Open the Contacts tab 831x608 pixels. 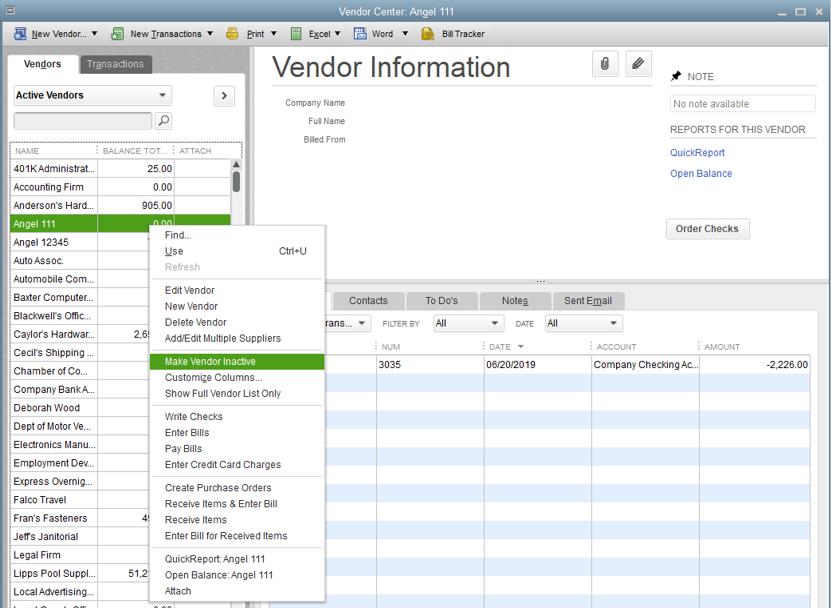[x=368, y=301]
